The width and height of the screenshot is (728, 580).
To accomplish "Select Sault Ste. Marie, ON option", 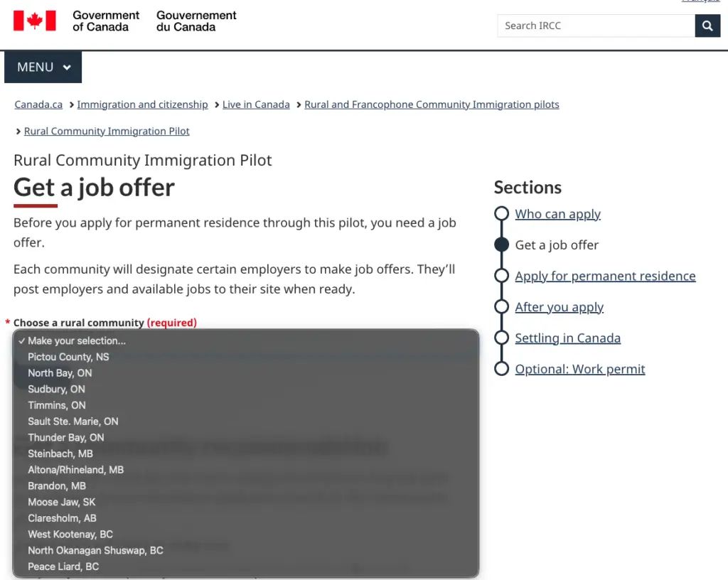I will pyautogui.click(x=245, y=421).
